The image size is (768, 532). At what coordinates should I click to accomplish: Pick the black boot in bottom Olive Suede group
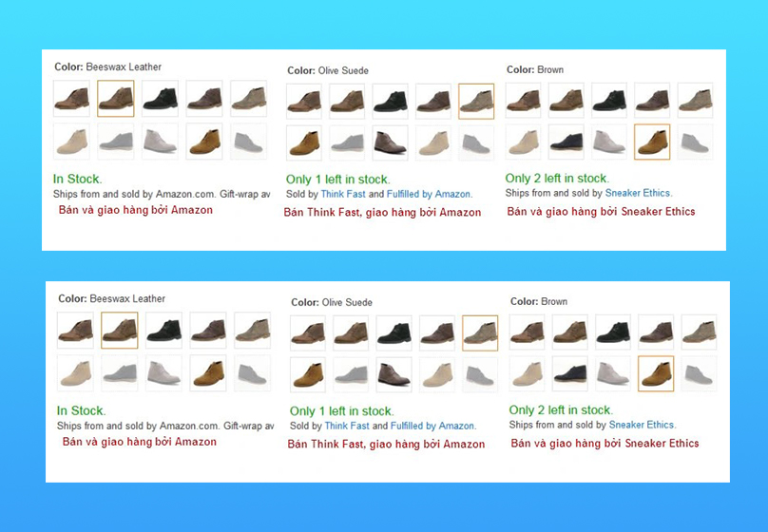pos(394,333)
